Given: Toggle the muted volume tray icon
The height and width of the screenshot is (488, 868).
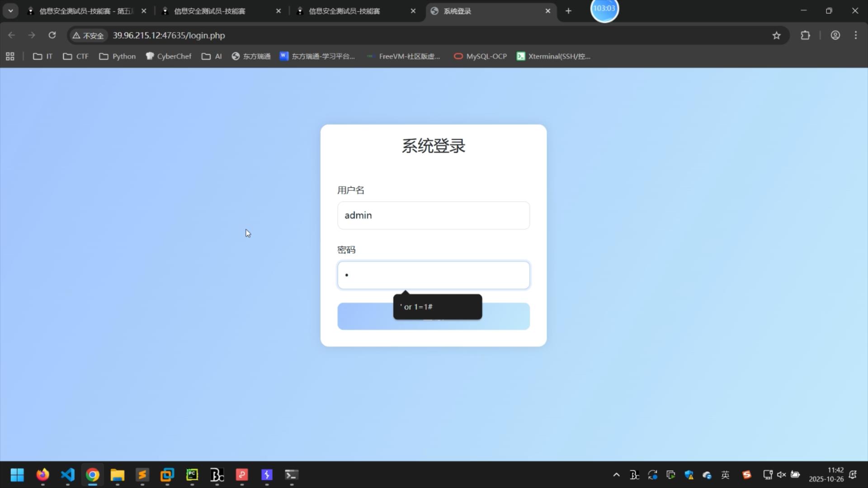Looking at the screenshot, I should tap(781, 475).
